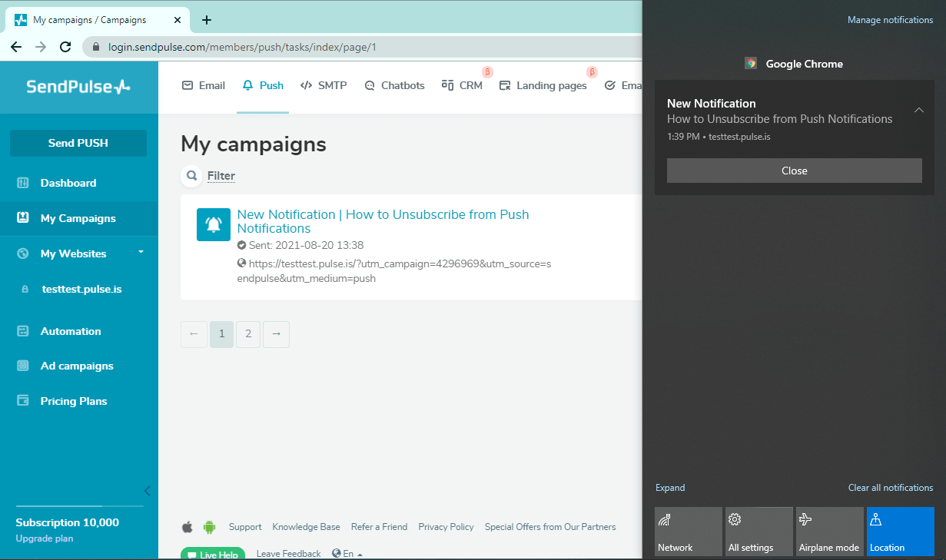Click the Ad campaigns sidebar icon

coord(23,366)
